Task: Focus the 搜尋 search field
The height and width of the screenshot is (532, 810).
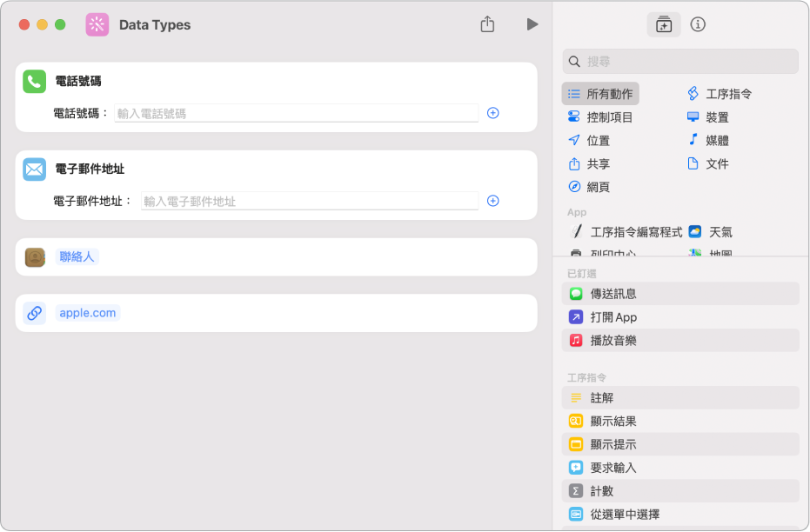Action: pyautogui.click(x=680, y=62)
